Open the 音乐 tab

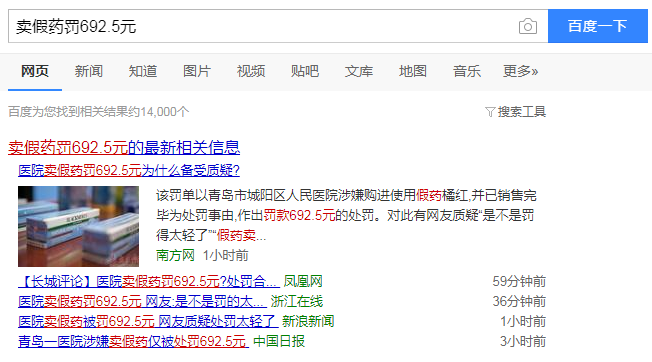click(467, 71)
